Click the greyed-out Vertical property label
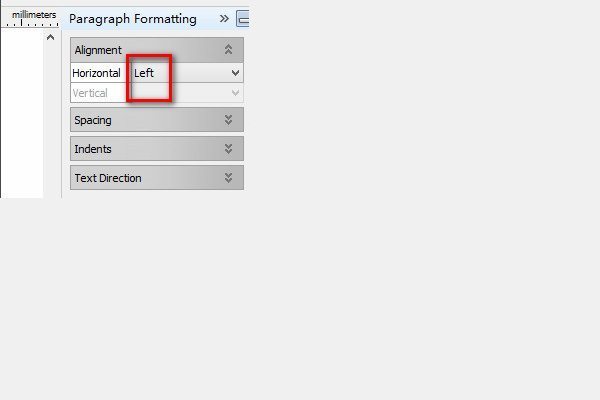Image resolution: width=600 pixels, height=400 pixels. pyautogui.click(x=90, y=93)
